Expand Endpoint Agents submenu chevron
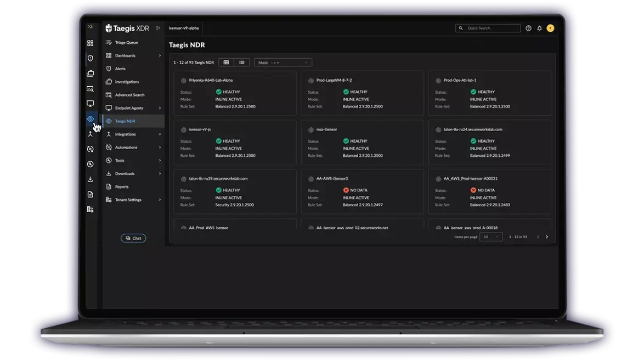Image resolution: width=644 pixels, height=362 pixels. tap(160, 108)
